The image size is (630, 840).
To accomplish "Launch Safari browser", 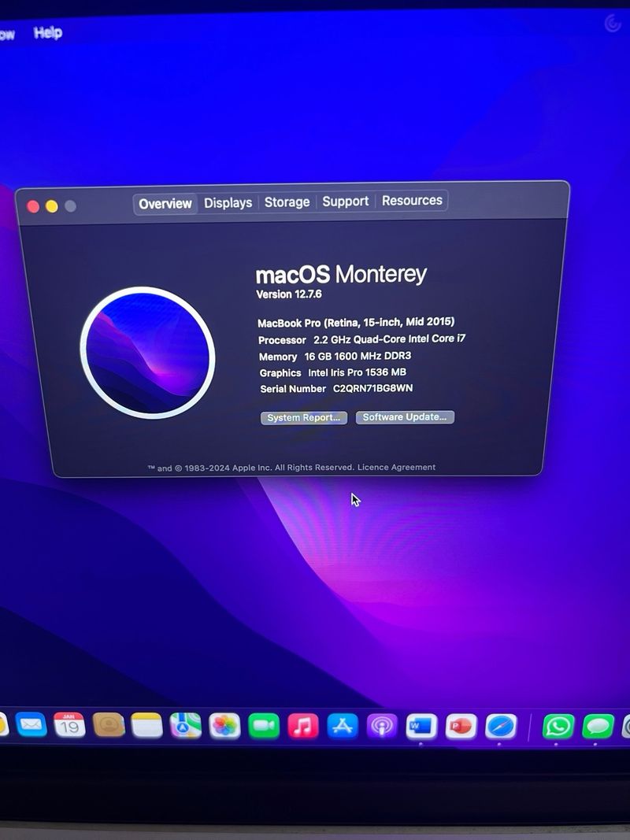I will (502, 727).
